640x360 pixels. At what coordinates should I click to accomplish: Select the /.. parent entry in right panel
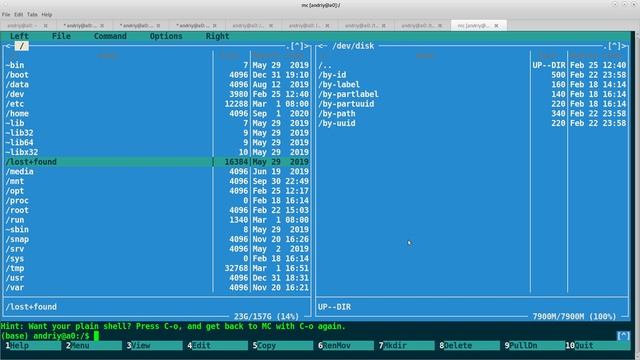coord(472,65)
